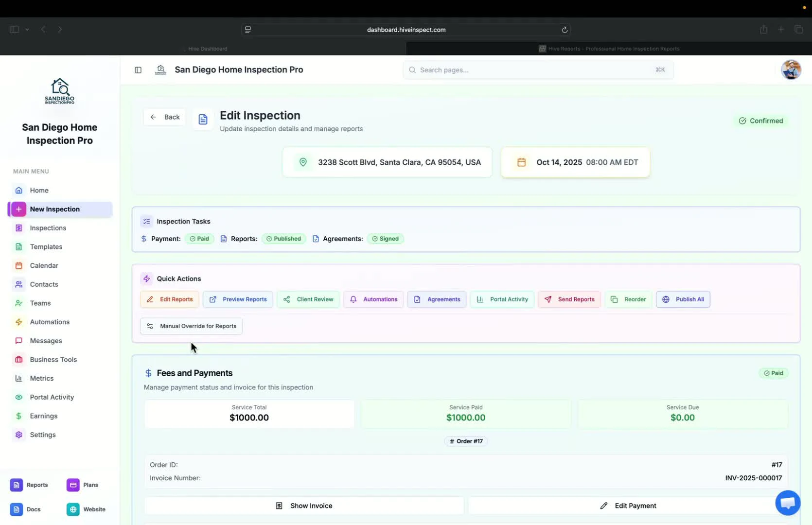Viewport: 812px width, 525px height.
Task: Click the Quick Actions lightning icon
Action: [146, 279]
